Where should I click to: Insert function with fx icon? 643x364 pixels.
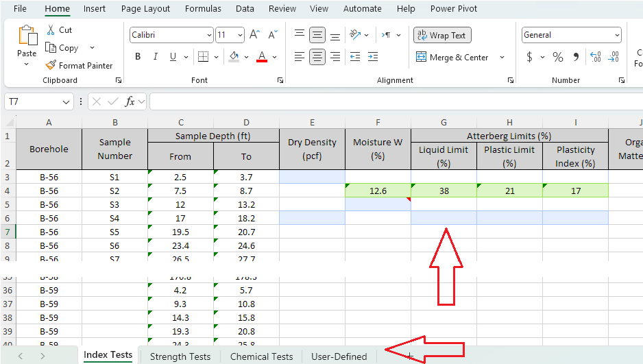tap(130, 101)
